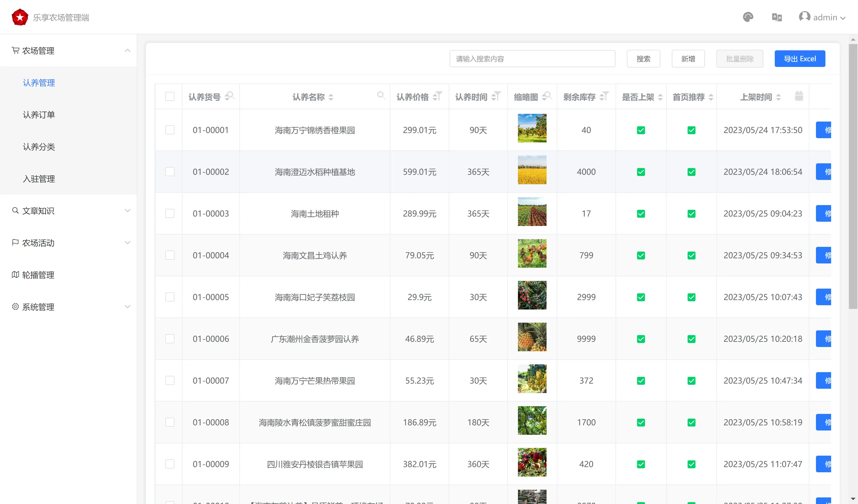Open the chicken thumbnail for 01-00004

(x=532, y=253)
